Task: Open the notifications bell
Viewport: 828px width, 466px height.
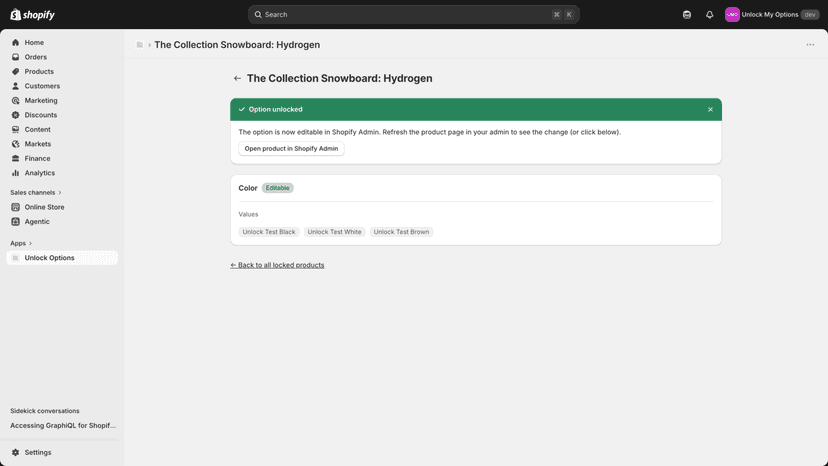Action: click(709, 15)
